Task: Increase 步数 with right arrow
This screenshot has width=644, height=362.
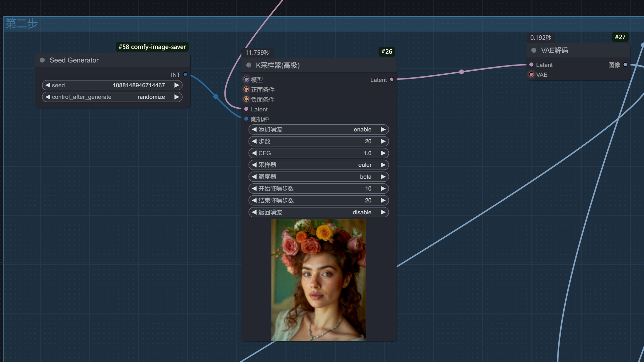Action: tap(383, 141)
